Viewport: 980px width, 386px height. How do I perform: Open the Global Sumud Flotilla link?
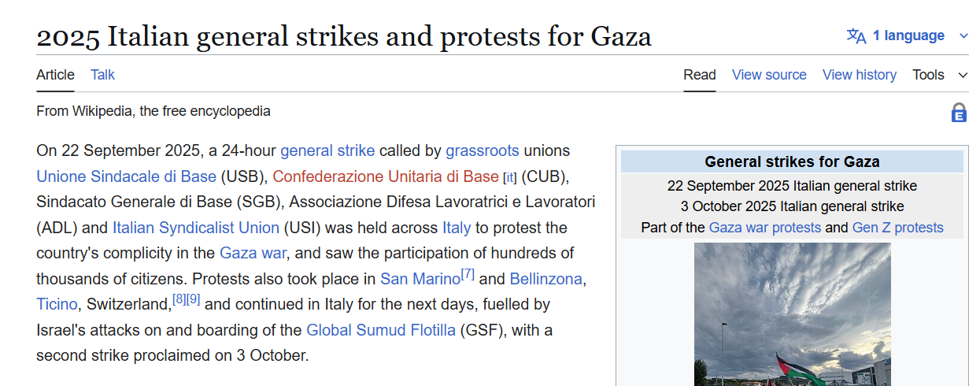(380, 330)
